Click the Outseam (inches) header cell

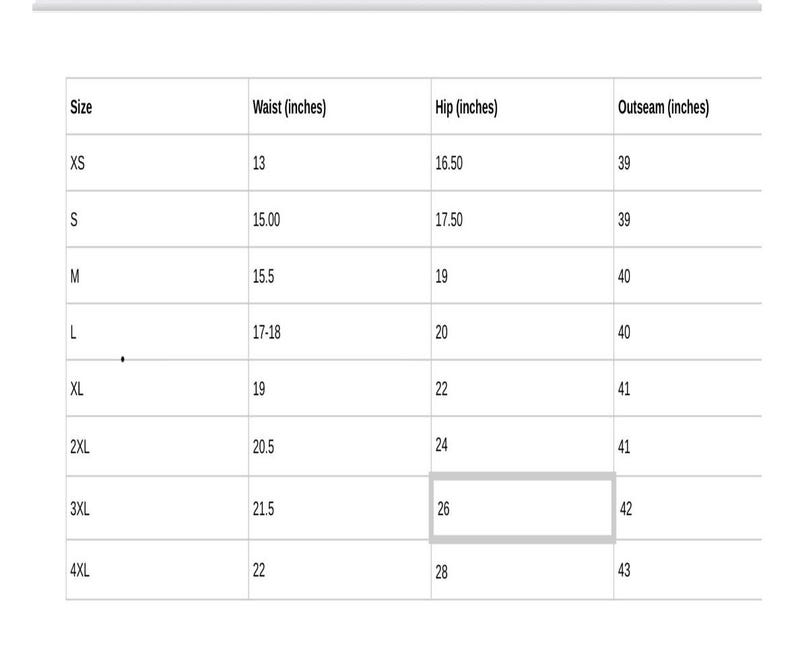tap(688, 106)
